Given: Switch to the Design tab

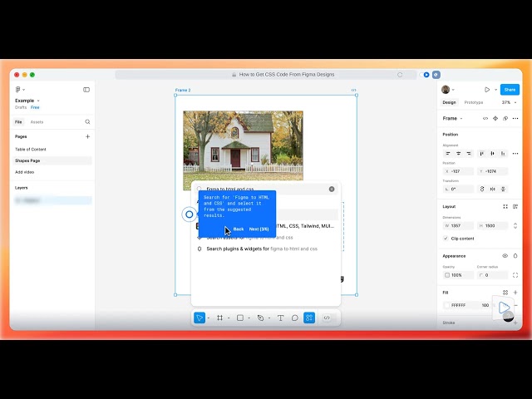Looking at the screenshot, I should coord(449,102).
